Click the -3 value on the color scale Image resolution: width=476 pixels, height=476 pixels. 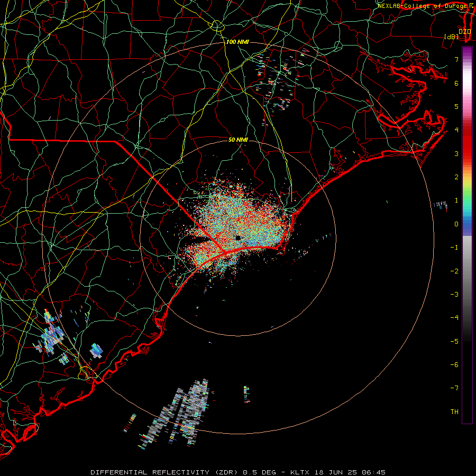click(454, 295)
